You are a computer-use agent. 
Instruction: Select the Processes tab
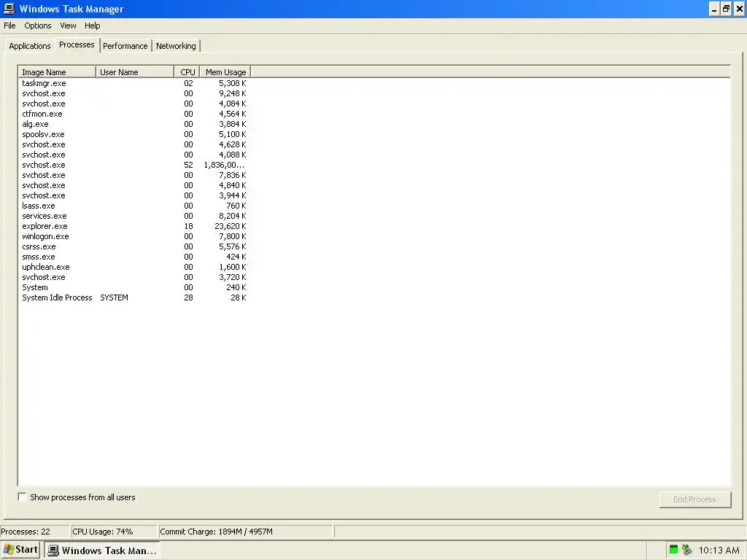click(x=77, y=44)
